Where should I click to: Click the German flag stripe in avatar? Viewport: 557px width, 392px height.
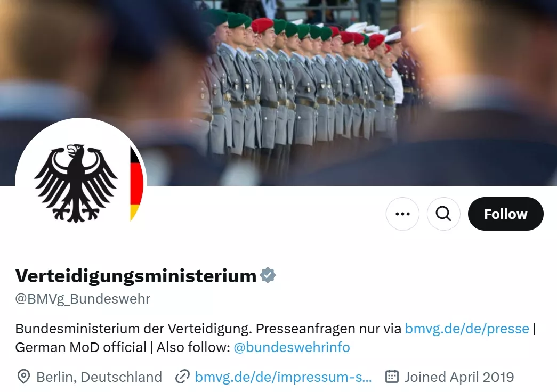pyautogui.click(x=136, y=184)
